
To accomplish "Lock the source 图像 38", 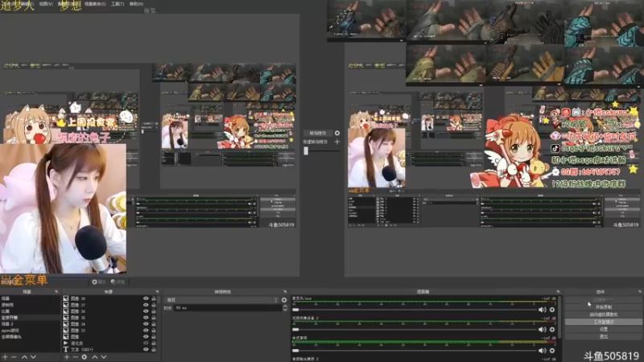I will (x=154, y=298).
